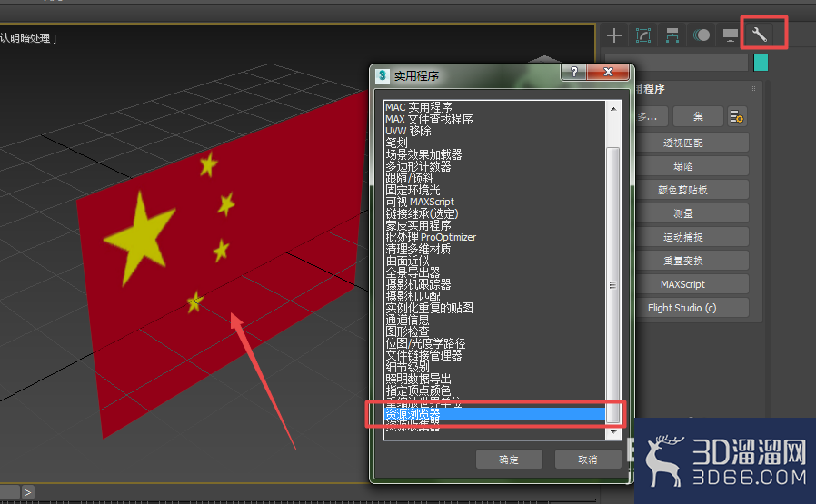Viewport: 816px width, 504px height.
Task: Click the 运动捕捉 utility button
Action: pos(683,237)
